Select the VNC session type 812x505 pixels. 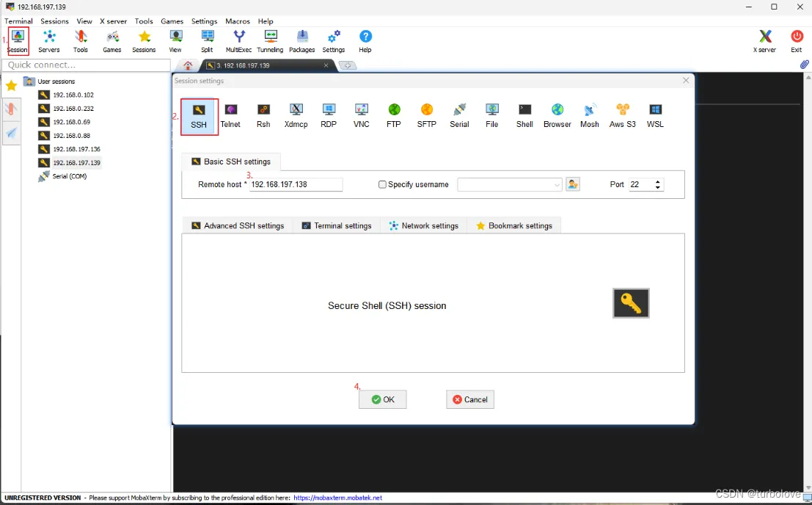(x=362, y=116)
